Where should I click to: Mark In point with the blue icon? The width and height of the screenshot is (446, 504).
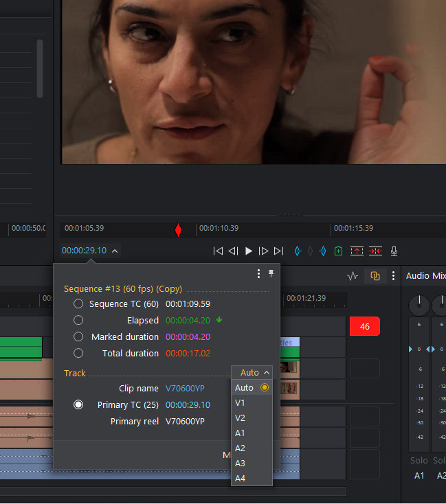(298, 251)
